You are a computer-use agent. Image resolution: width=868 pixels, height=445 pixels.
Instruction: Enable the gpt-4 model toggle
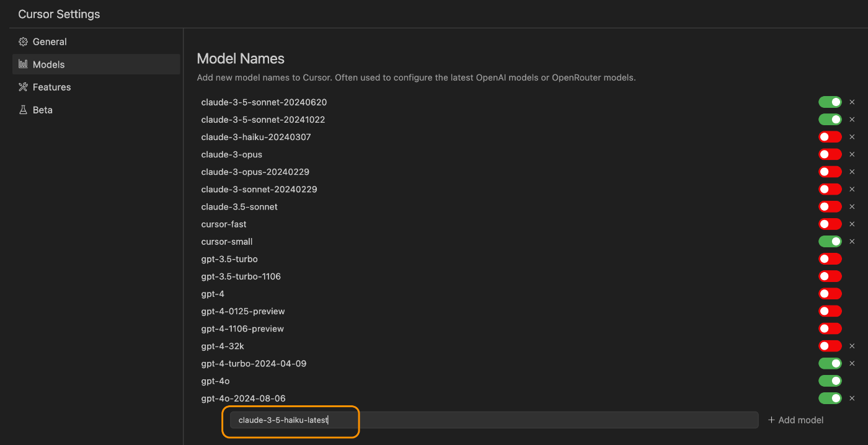click(x=830, y=294)
